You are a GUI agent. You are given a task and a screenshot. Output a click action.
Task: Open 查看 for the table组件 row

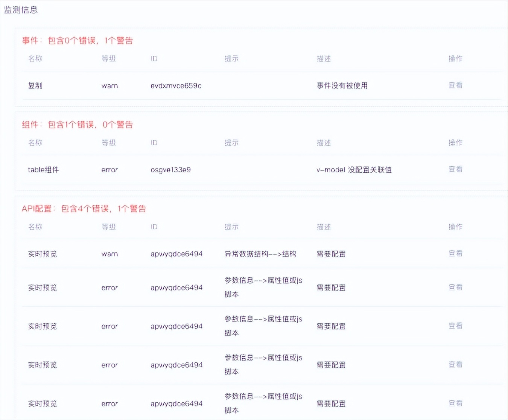455,169
